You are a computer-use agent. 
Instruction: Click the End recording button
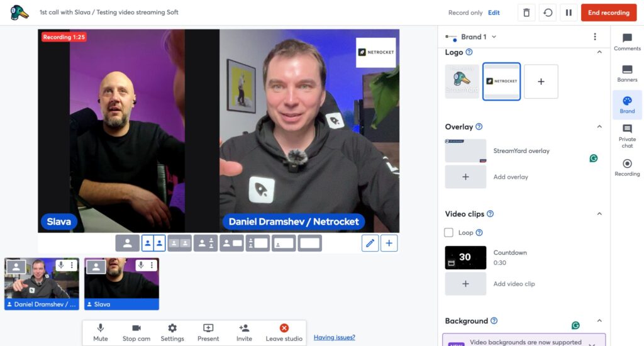[609, 13]
